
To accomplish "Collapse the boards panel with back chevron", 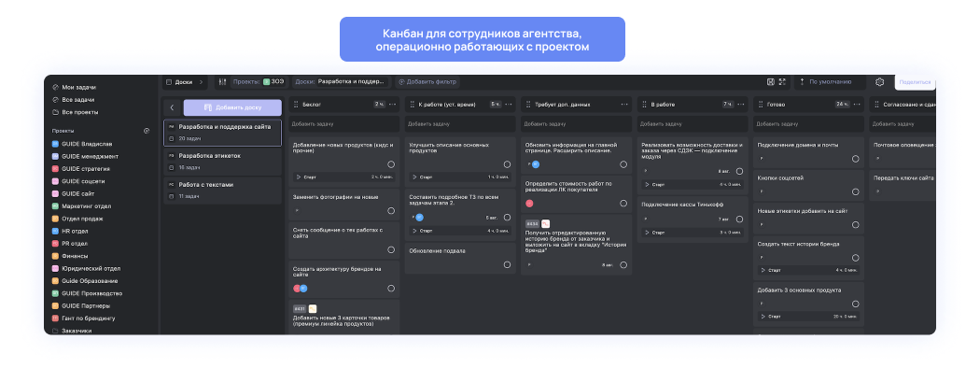I will [x=172, y=107].
